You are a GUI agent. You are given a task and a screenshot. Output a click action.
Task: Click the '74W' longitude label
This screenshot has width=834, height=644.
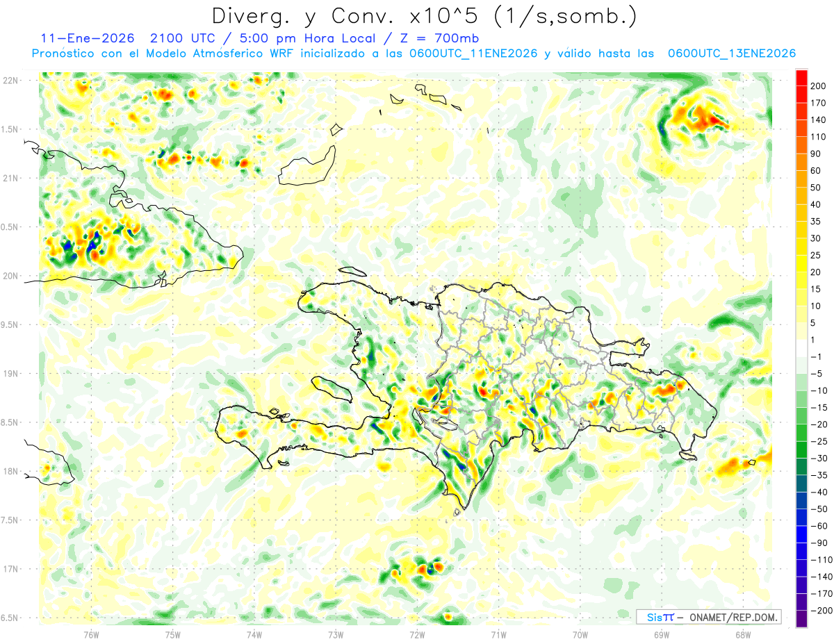pos(254,634)
